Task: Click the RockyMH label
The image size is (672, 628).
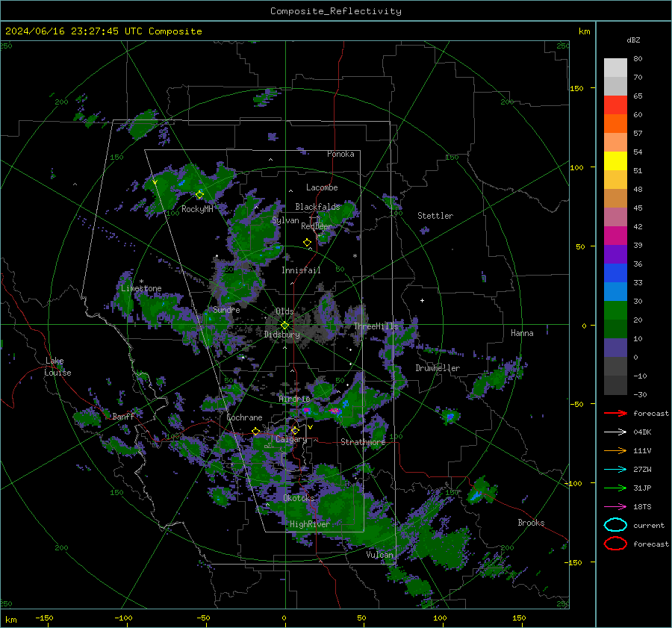Action: pyautogui.click(x=197, y=209)
